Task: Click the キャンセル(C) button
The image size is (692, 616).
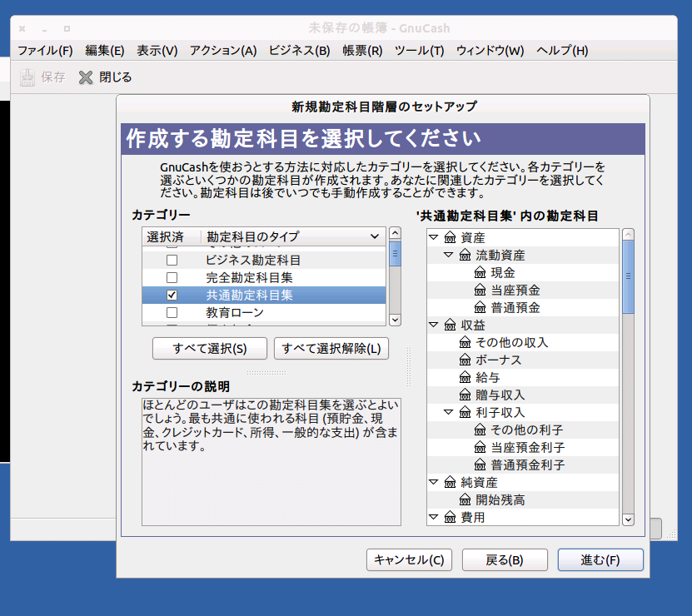Action: pyautogui.click(x=409, y=560)
